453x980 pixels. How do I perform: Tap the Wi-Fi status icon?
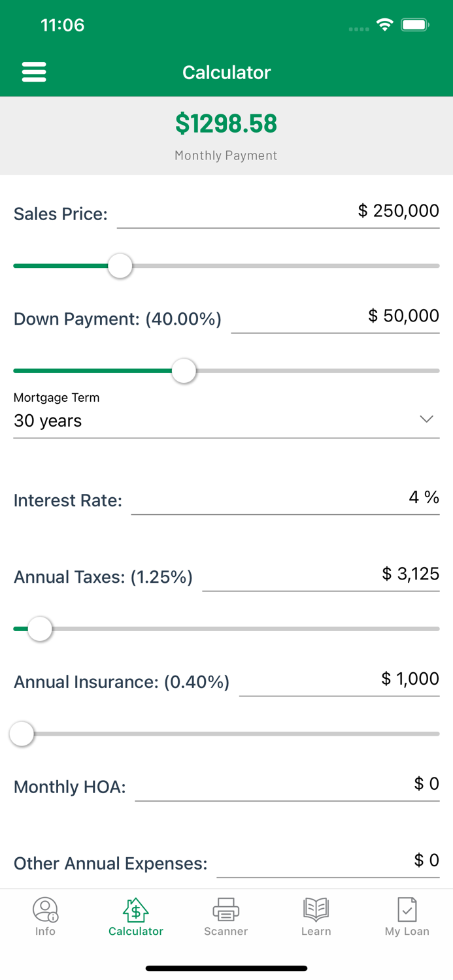coord(384,24)
